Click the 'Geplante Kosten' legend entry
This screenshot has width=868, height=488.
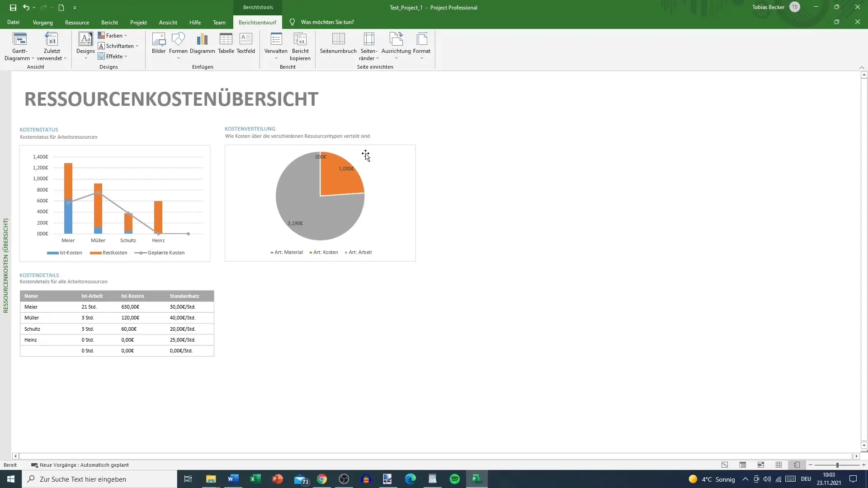(160, 253)
